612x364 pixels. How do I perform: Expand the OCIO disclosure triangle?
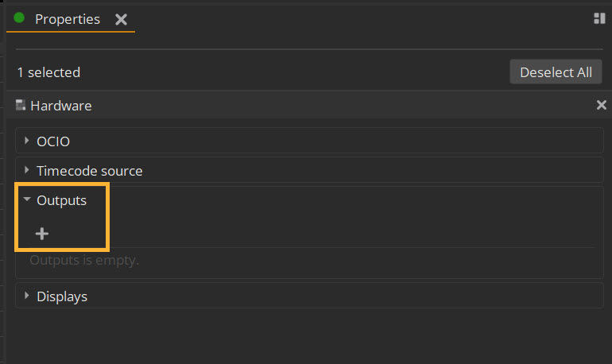click(26, 141)
